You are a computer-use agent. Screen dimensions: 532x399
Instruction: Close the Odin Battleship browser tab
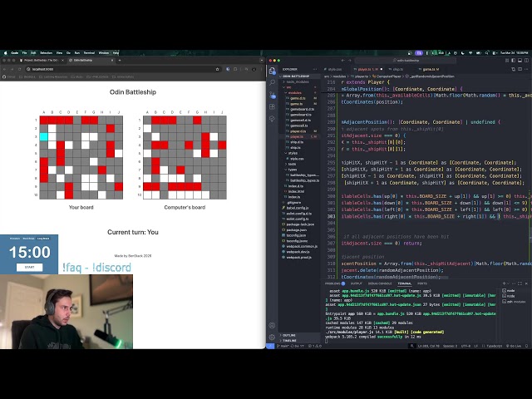coord(112,61)
